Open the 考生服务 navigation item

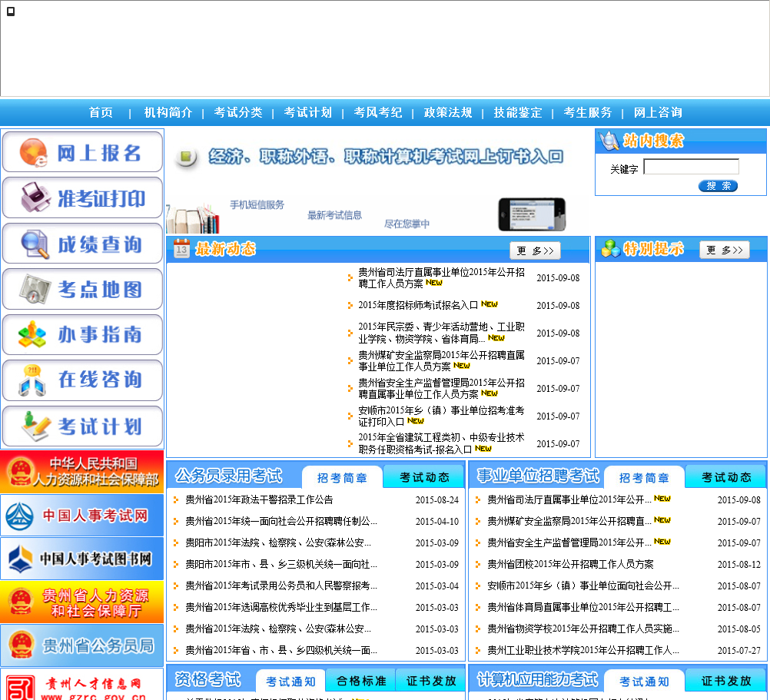click(588, 113)
